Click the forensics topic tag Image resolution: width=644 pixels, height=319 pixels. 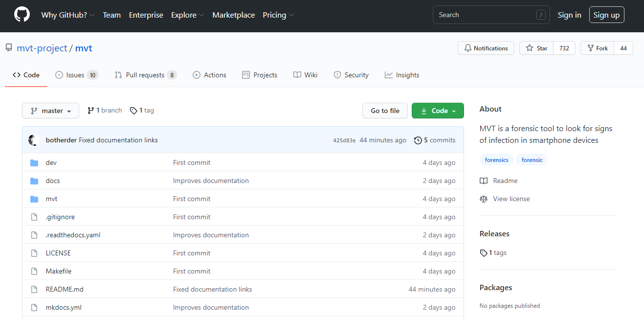pos(497,159)
